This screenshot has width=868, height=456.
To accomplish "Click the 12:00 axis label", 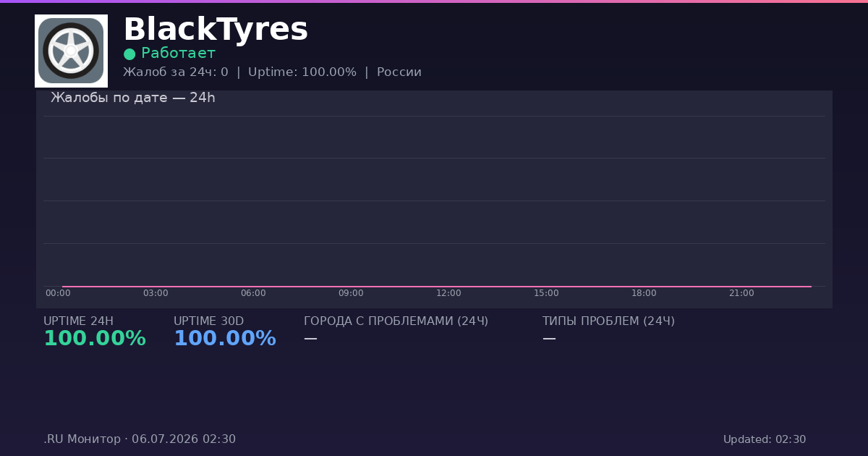I will (448, 293).
